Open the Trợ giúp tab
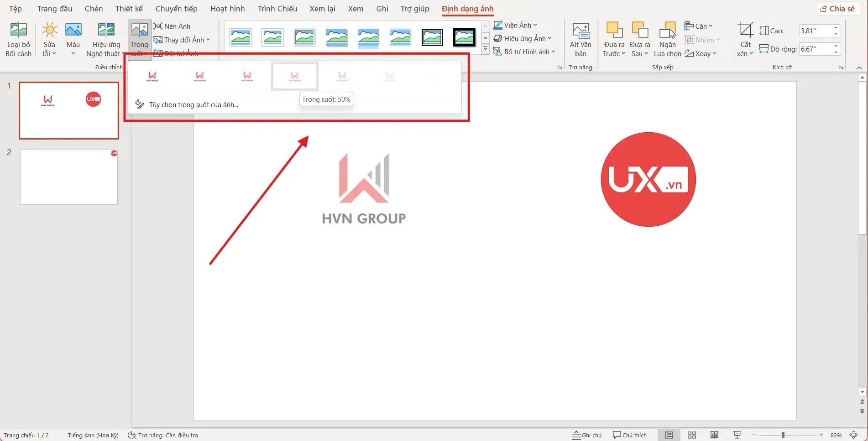 [415, 9]
